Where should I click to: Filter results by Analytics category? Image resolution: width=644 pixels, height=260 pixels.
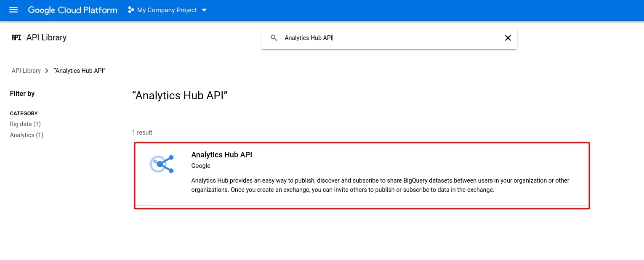coord(26,135)
